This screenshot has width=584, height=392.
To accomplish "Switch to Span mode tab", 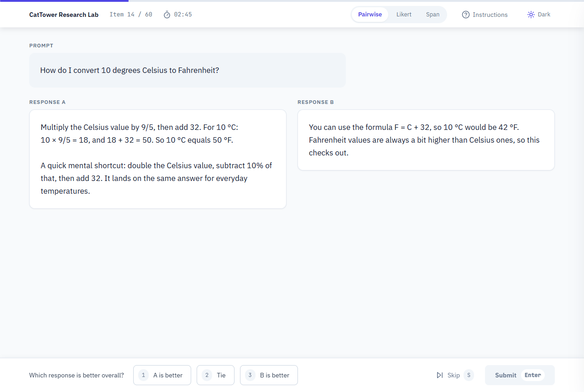I will 433,15.
